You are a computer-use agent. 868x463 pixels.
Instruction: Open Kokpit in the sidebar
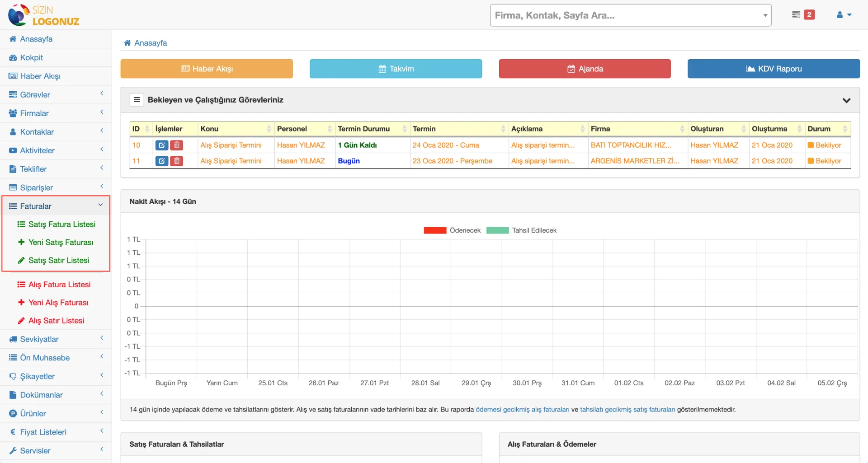click(x=56, y=57)
